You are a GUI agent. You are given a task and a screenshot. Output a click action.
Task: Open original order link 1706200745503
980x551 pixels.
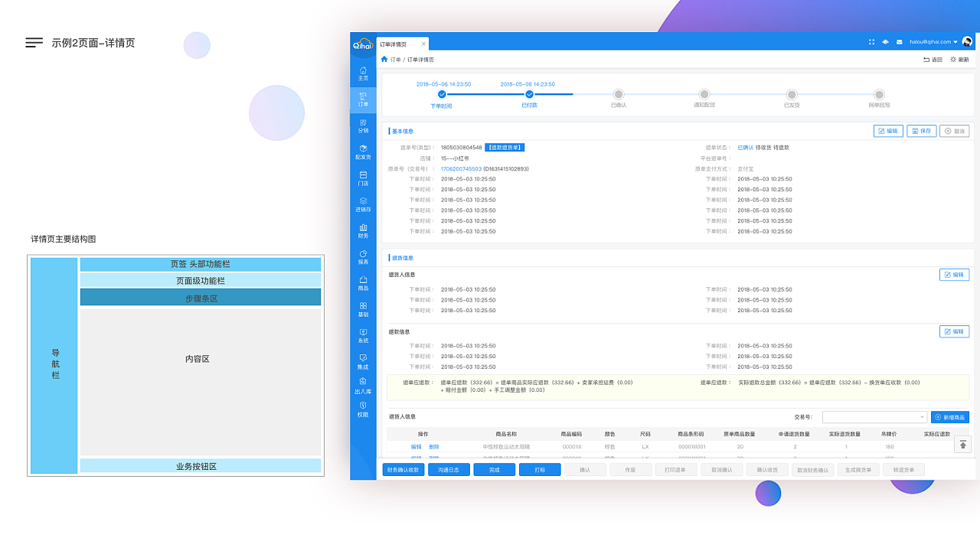pyautogui.click(x=462, y=169)
